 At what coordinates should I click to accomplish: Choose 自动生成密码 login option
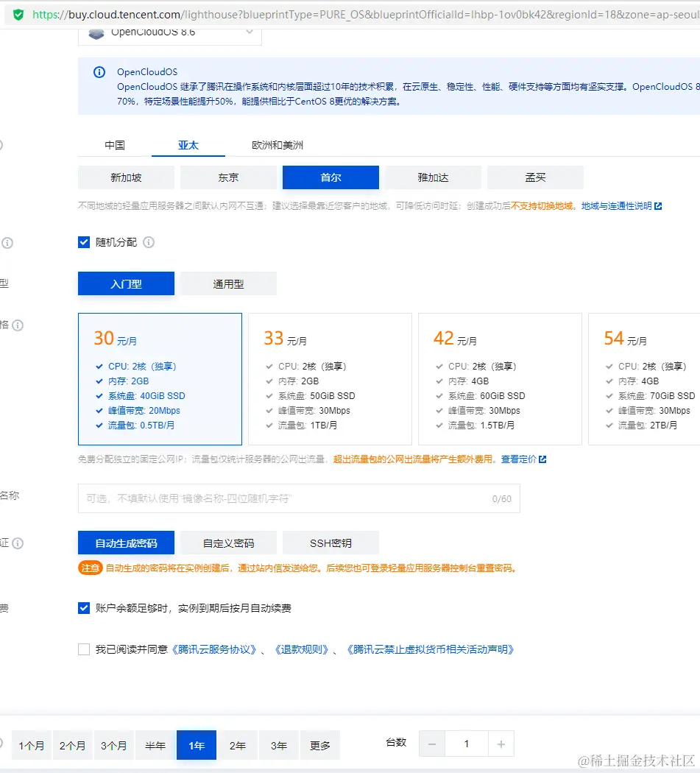[126, 543]
